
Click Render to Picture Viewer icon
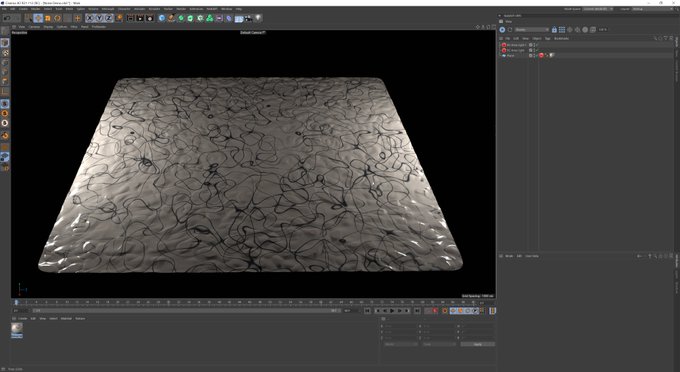point(140,18)
